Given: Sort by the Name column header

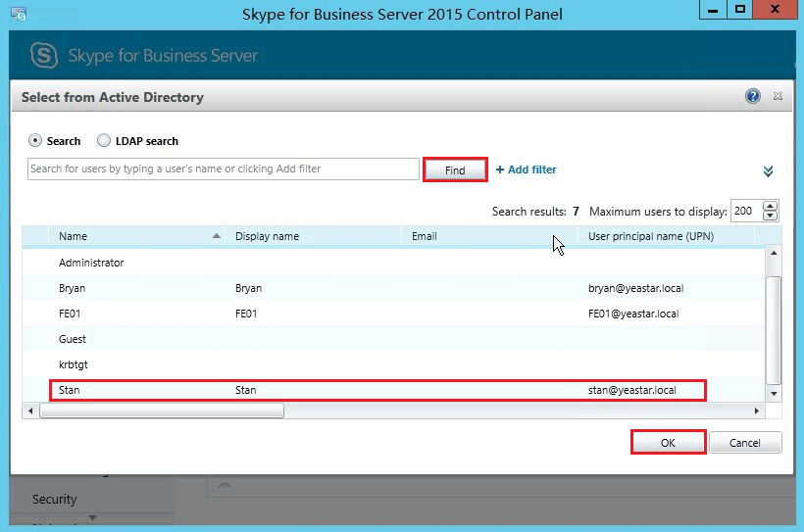Looking at the screenshot, I should [136, 236].
